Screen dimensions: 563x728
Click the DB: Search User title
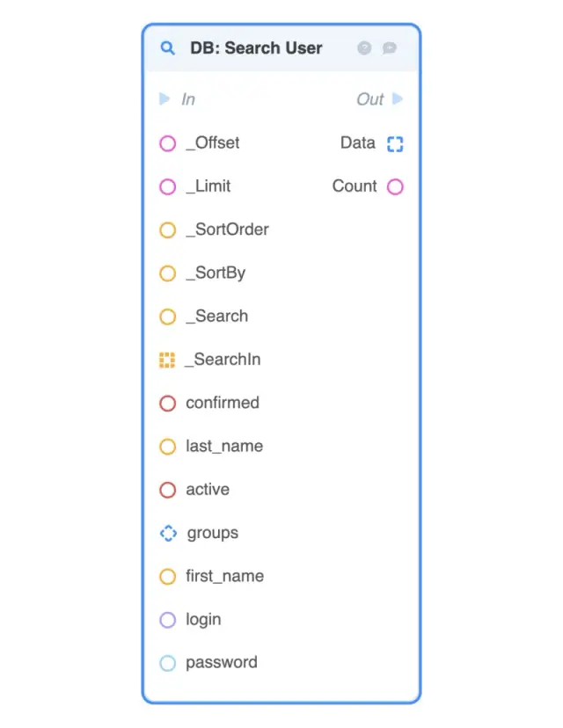tap(256, 48)
